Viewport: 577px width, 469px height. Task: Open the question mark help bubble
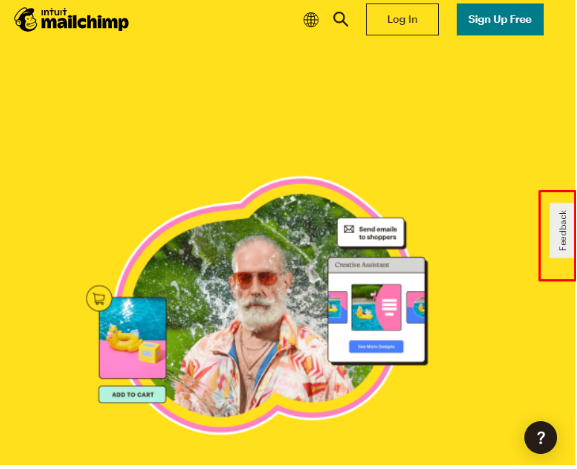(x=540, y=438)
